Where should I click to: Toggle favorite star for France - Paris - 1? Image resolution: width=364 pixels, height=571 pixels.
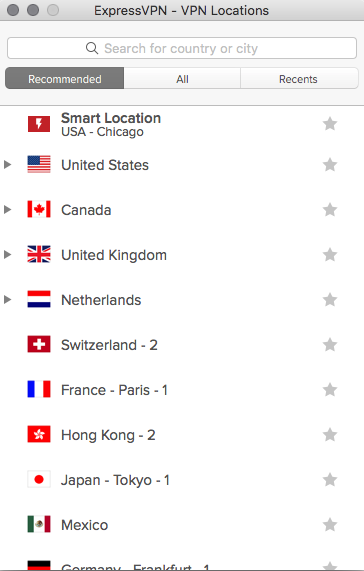330,390
